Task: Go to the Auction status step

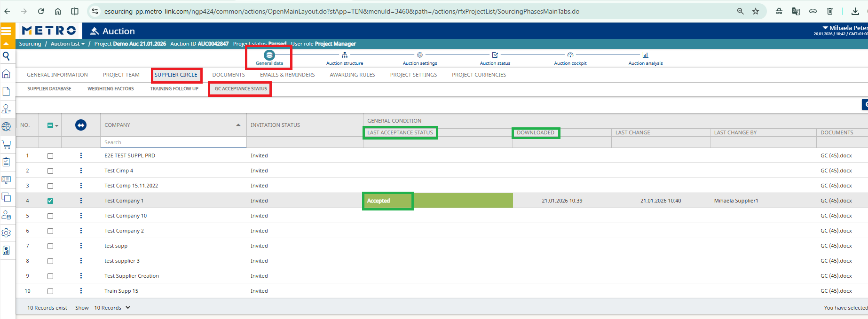Action: [495, 59]
